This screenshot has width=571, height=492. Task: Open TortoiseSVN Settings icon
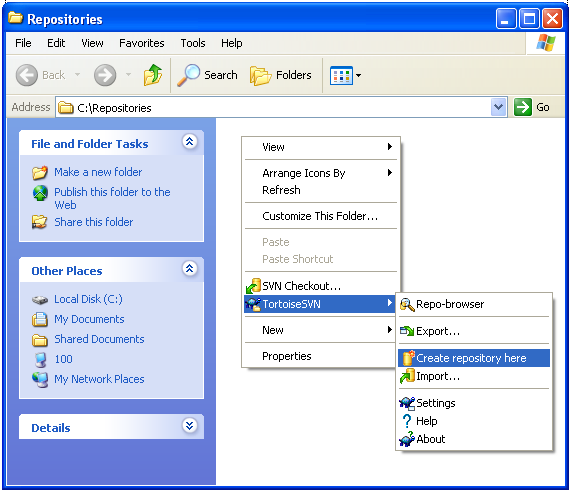pyautogui.click(x=407, y=403)
